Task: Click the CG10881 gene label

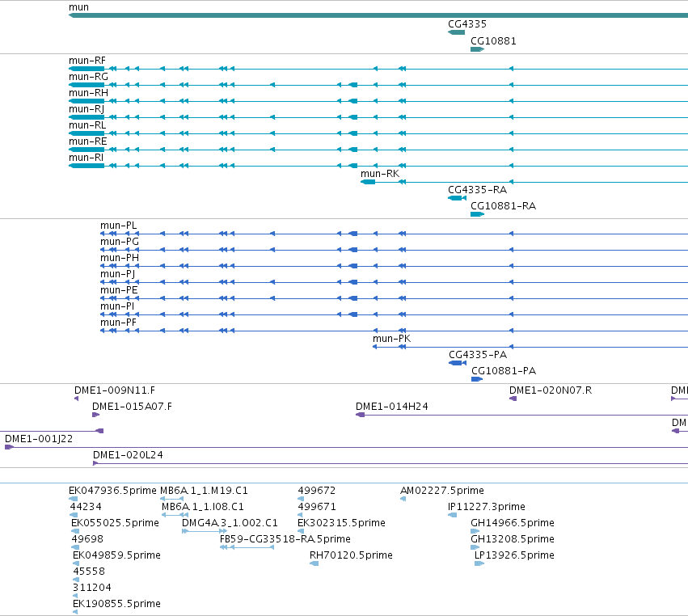Action: click(x=493, y=41)
